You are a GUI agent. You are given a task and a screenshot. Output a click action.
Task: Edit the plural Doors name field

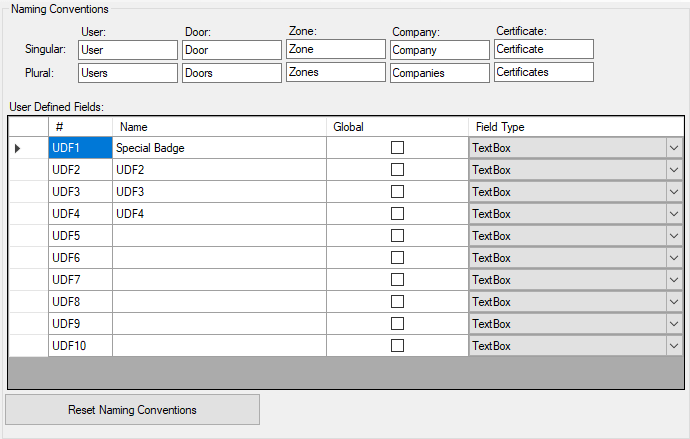pos(232,73)
